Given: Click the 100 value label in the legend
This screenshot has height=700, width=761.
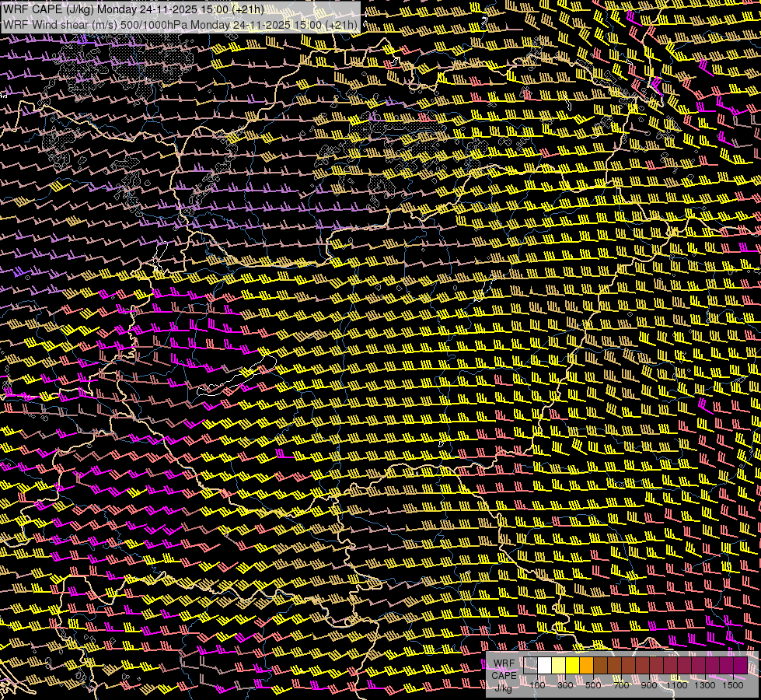Looking at the screenshot, I should [x=537, y=685].
